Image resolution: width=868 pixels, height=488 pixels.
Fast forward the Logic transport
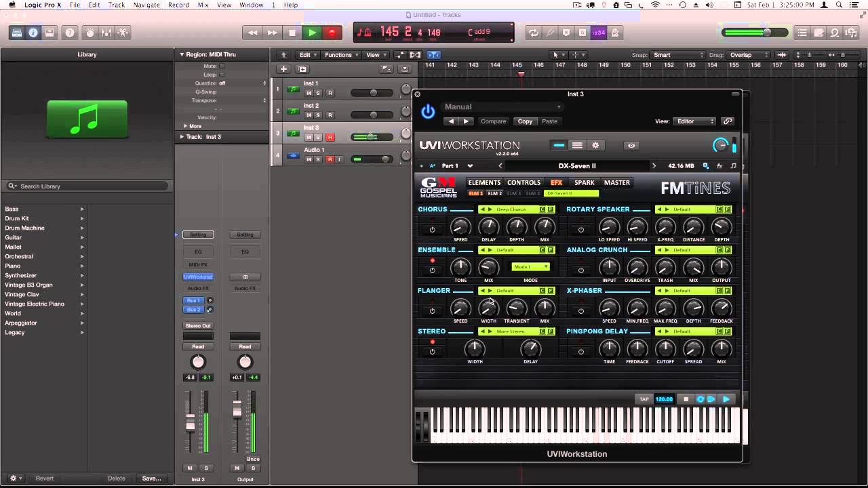(x=272, y=33)
